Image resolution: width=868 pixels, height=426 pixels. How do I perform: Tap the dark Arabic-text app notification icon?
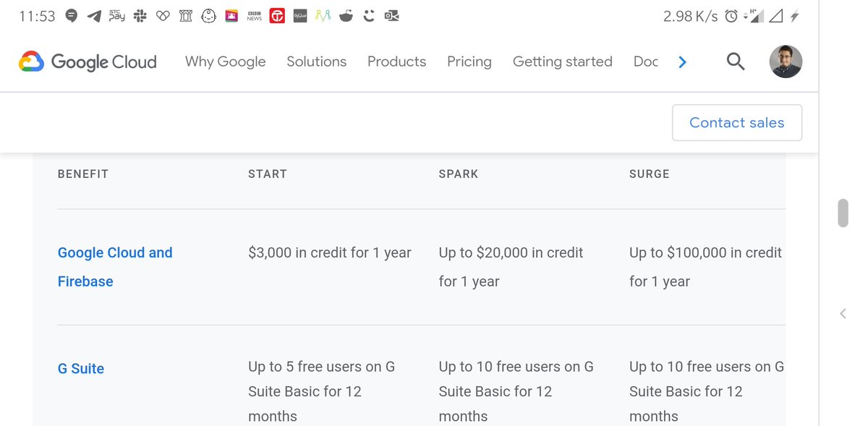[x=300, y=16]
